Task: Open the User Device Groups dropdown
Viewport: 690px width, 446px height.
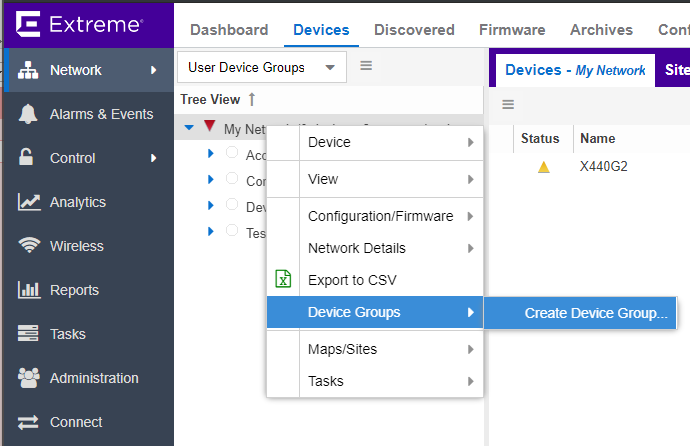Action: (x=262, y=67)
